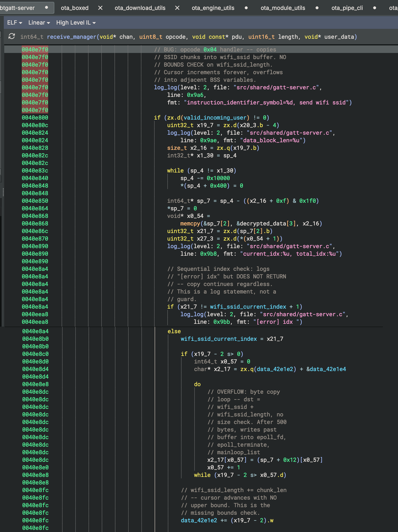Click address 0040e828

click(x=35, y=148)
